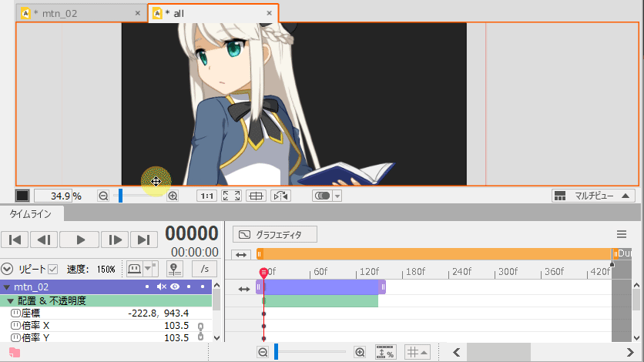
Task: Select the タイムライン panel tab
Action: [32, 215]
